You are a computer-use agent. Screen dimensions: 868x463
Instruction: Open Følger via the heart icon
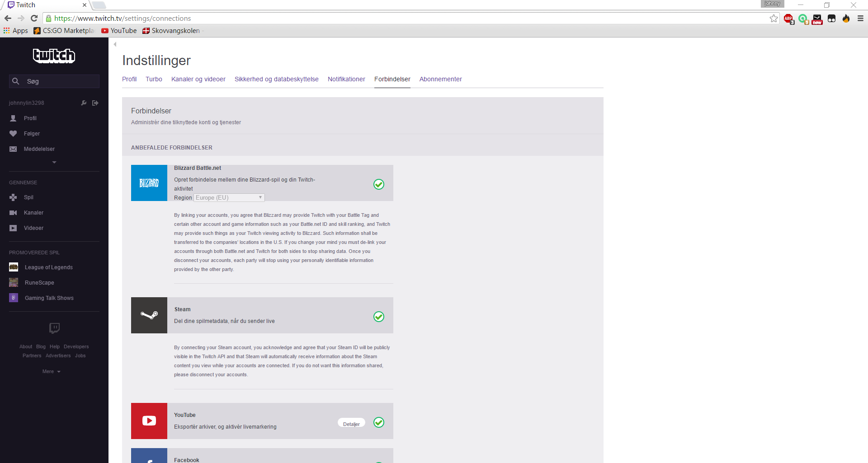pyautogui.click(x=14, y=134)
